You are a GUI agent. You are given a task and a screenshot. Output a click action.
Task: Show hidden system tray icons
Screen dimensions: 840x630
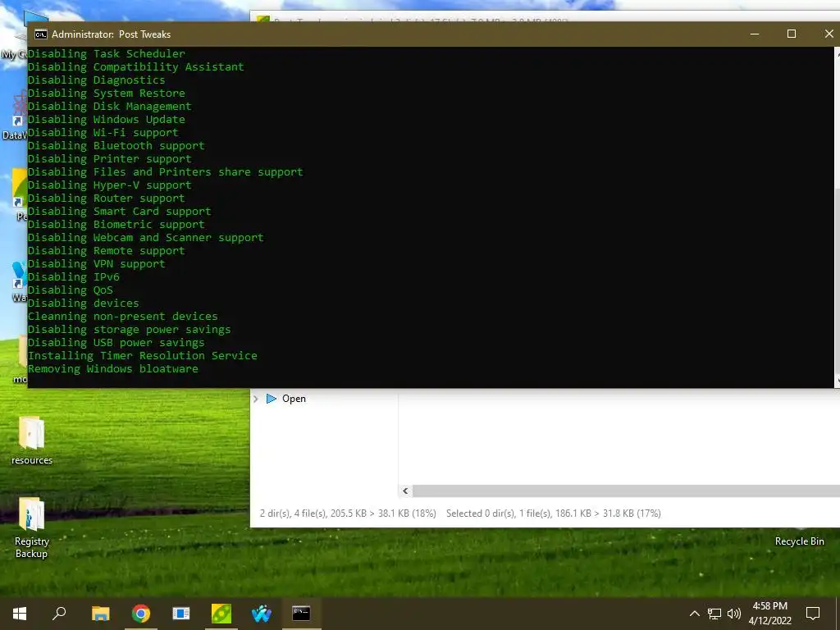pyautogui.click(x=694, y=614)
